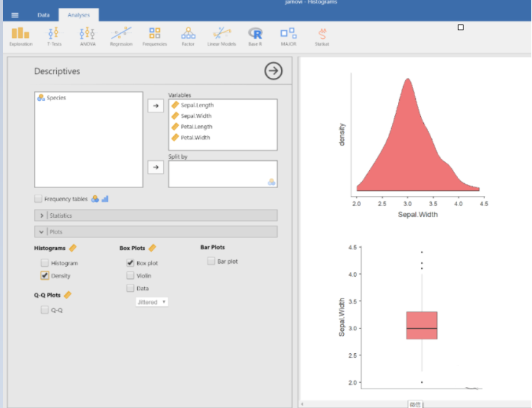Toggle the Frequency tables checkbox
The image size is (532, 408).
pyautogui.click(x=39, y=199)
